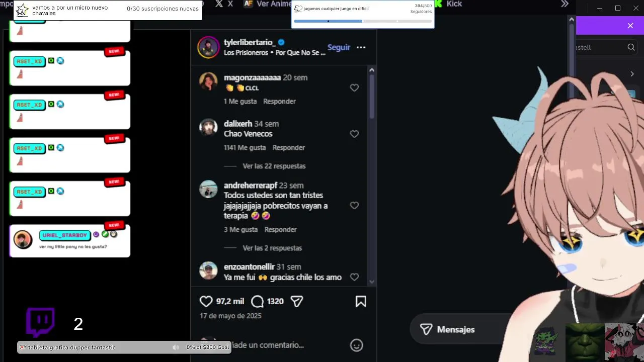Share the post with paper plane icon
This screenshot has width=644, height=362.
coord(297,302)
